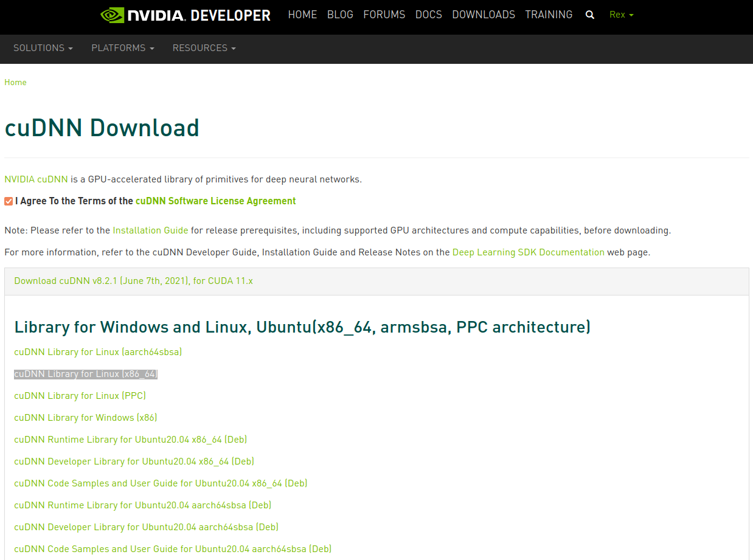Screen dimensions: 753x560
Task: Open the cuDNN Software License Agreement link
Action: click(216, 201)
